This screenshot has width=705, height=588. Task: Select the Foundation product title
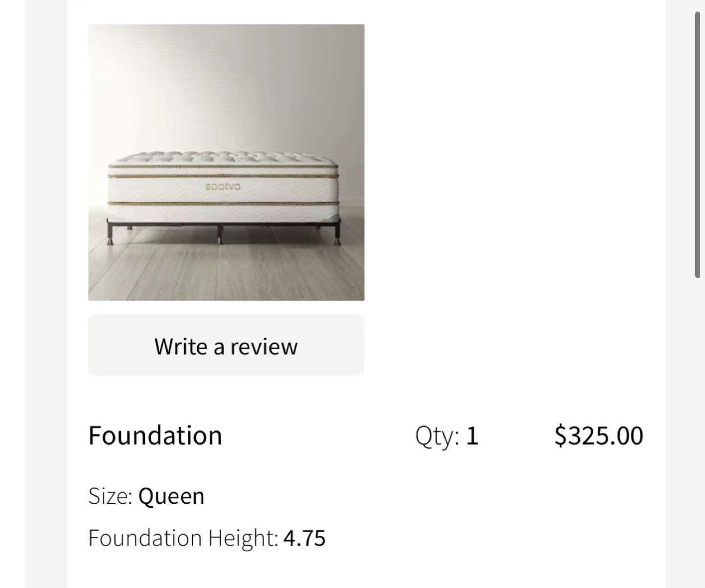[155, 435]
